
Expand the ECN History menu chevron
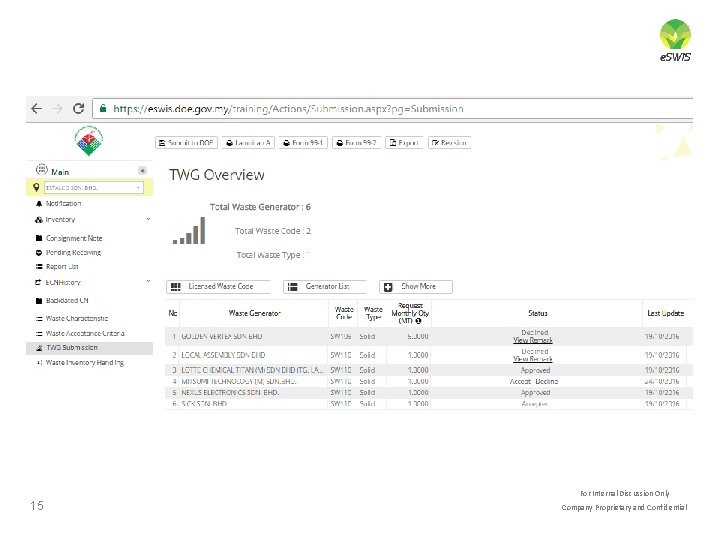[x=148, y=281]
